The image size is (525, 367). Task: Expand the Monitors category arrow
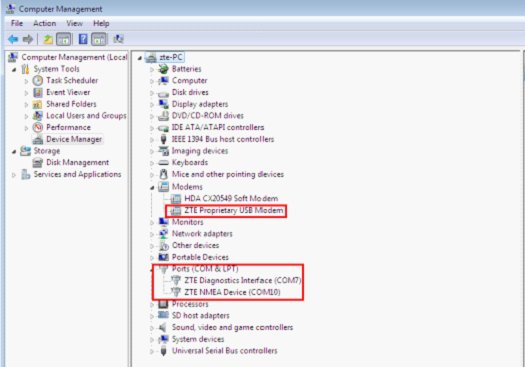click(x=152, y=222)
